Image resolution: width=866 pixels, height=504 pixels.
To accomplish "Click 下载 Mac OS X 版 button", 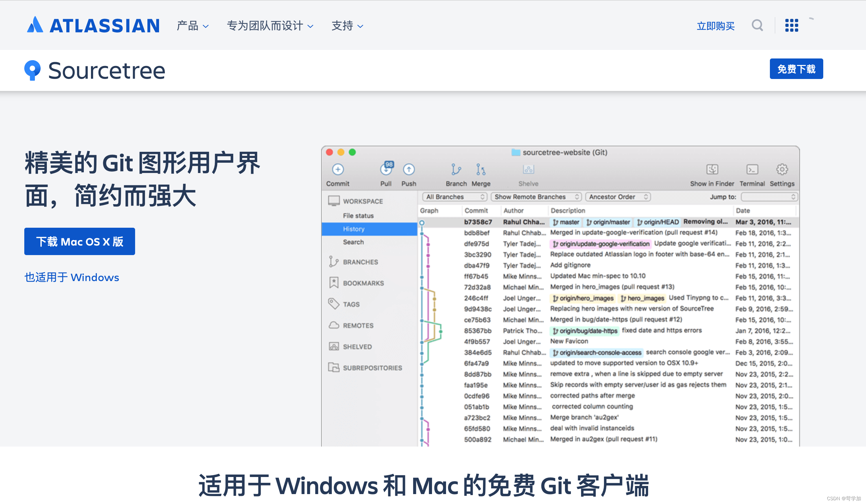I will (79, 241).
